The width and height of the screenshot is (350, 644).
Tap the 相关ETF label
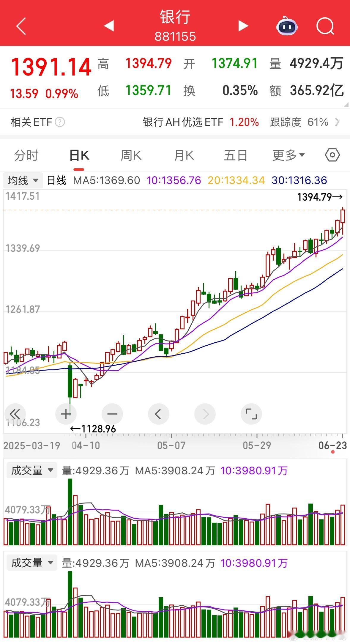[x=31, y=122]
